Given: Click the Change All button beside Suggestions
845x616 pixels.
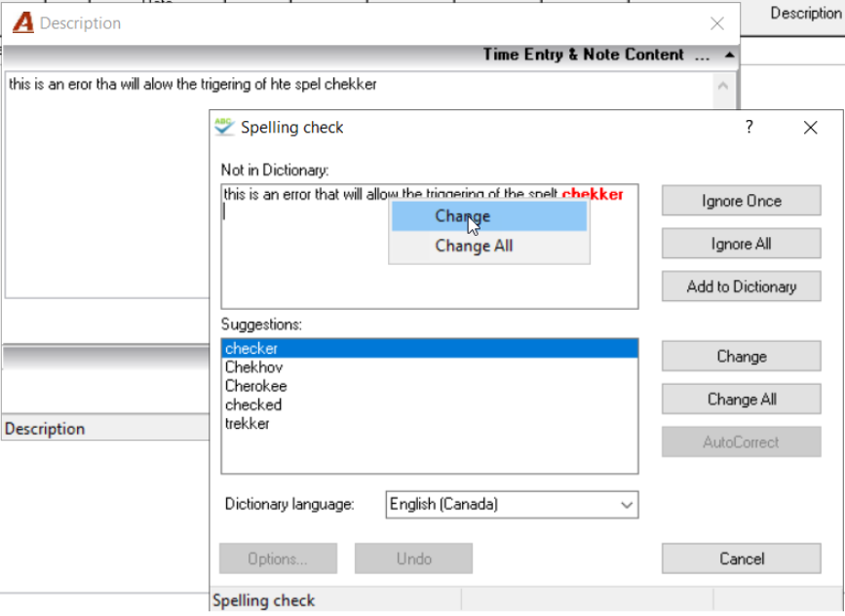Looking at the screenshot, I should pyautogui.click(x=741, y=400).
